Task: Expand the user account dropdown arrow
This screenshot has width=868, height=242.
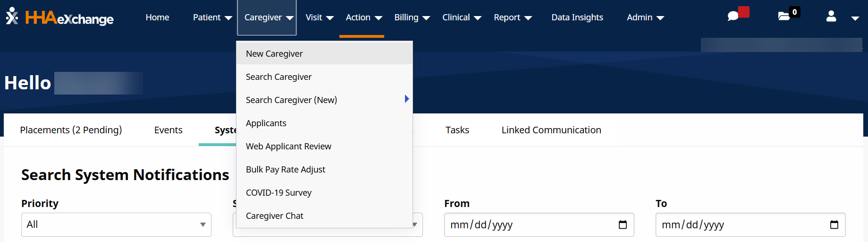Action: tap(855, 18)
